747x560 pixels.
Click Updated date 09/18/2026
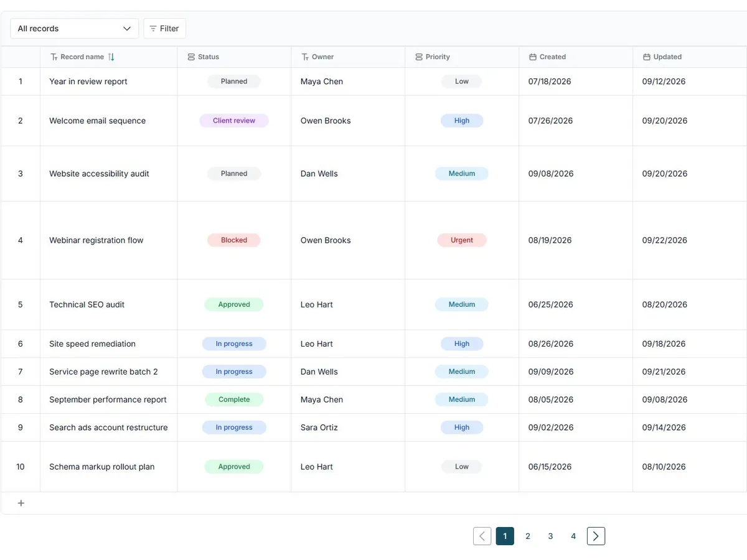(x=664, y=343)
